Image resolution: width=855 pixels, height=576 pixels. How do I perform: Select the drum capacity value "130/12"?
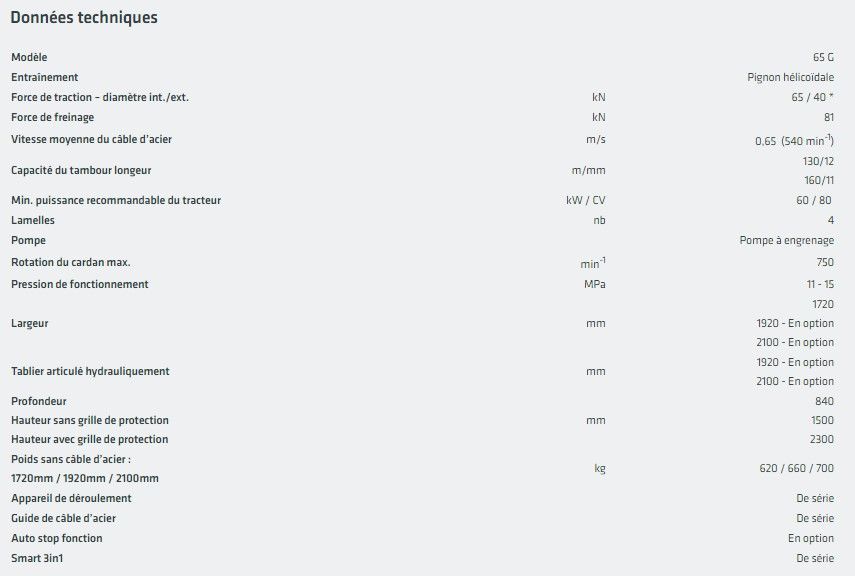(x=818, y=161)
